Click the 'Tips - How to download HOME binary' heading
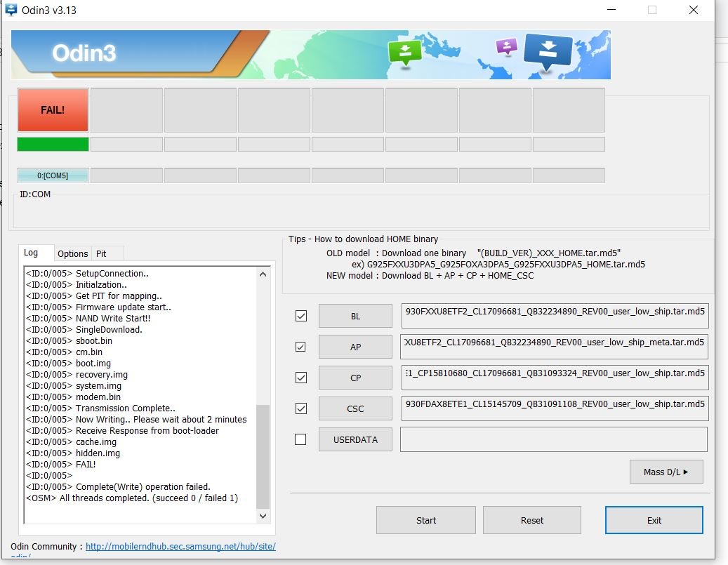 click(x=363, y=239)
